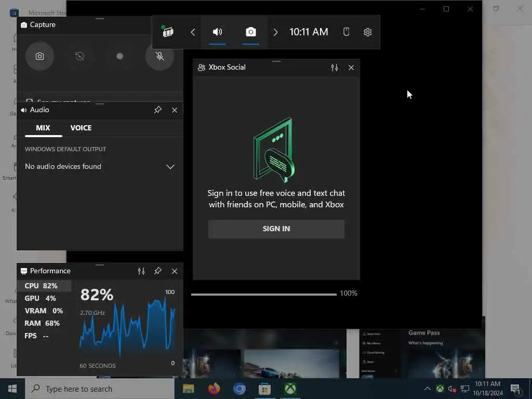Viewport: 532px width, 399px height.
Task: Click the car game screenshot thumbnail
Action: pyautogui.click(x=291, y=364)
